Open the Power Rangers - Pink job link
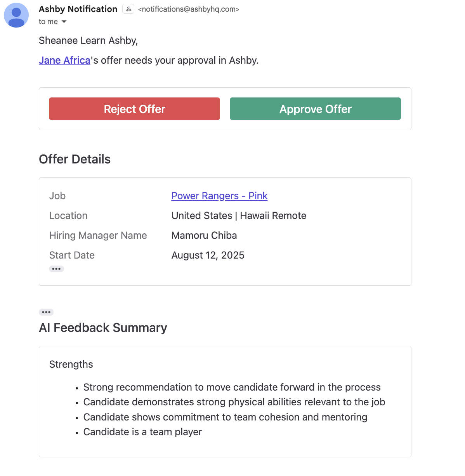Image resolution: width=465 pixels, height=476 pixels. tap(219, 196)
